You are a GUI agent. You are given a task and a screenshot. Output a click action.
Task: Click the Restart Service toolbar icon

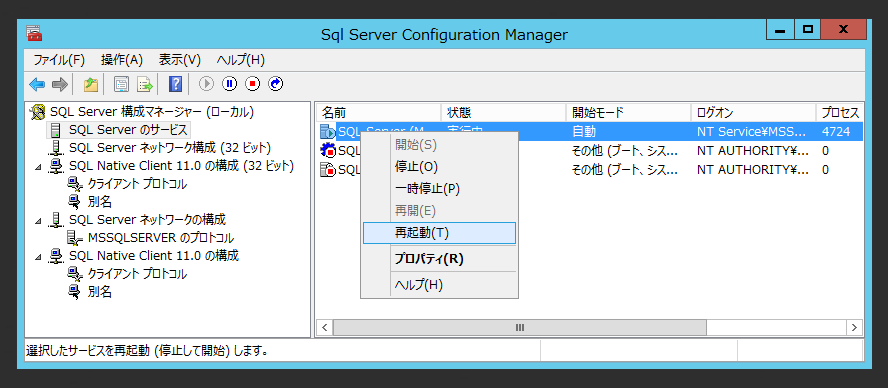click(x=276, y=84)
